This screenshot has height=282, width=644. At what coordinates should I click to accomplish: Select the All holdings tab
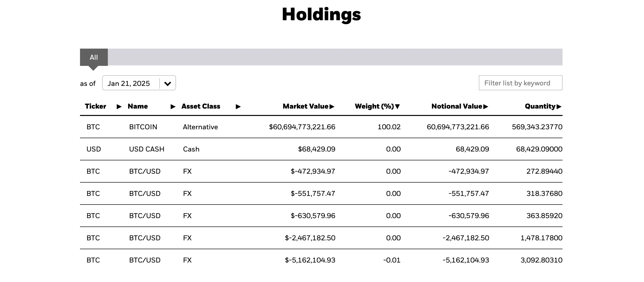[94, 57]
